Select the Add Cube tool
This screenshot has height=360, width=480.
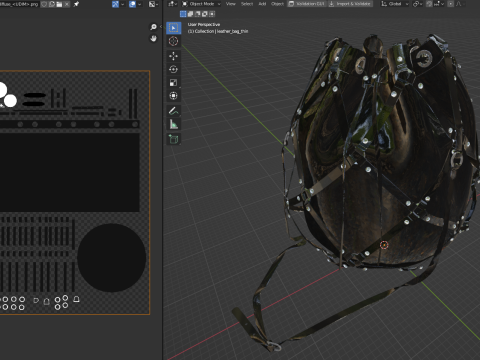coord(173,139)
